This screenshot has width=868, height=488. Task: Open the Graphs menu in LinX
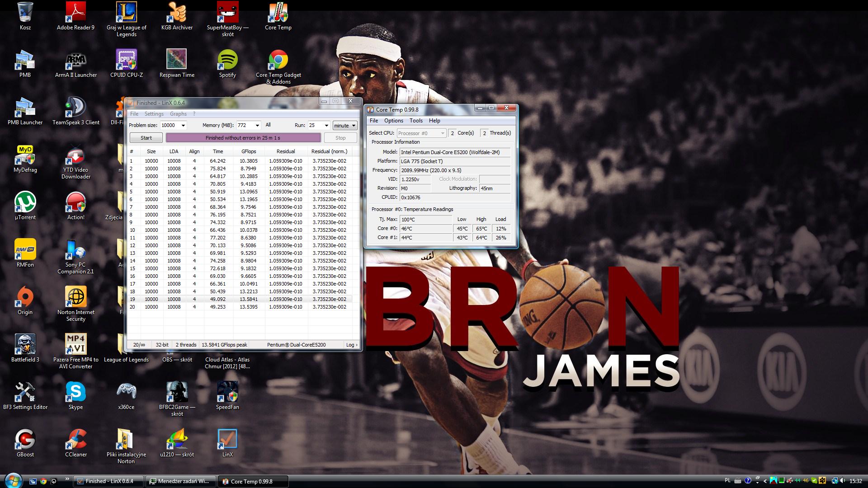[x=178, y=114]
